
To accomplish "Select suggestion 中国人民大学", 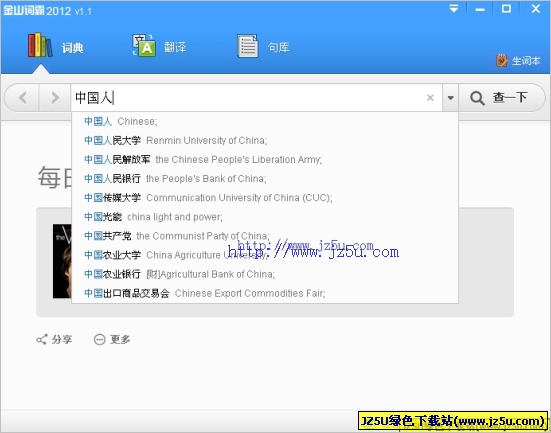I will point(265,141).
